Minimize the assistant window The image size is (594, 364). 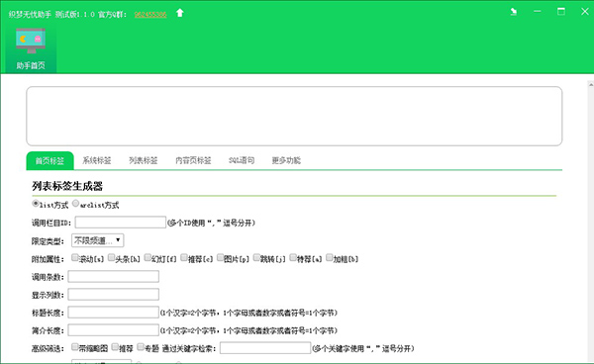pyautogui.click(x=538, y=12)
